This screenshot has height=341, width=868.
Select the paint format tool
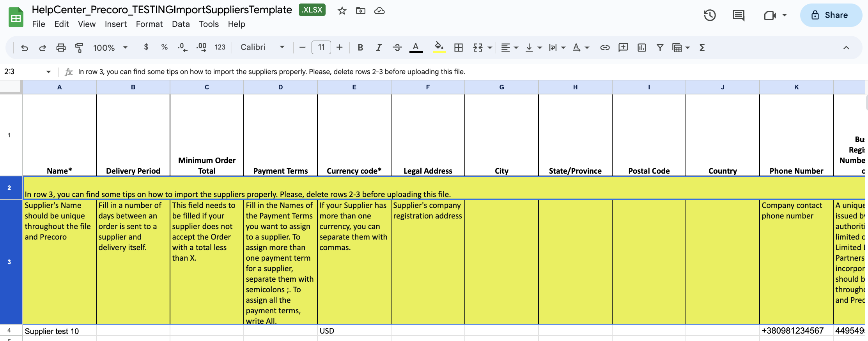pos(79,48)
